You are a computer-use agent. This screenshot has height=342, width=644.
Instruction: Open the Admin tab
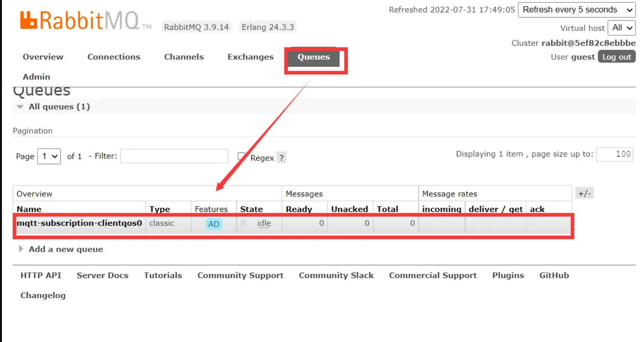click(x=36, y=77)
